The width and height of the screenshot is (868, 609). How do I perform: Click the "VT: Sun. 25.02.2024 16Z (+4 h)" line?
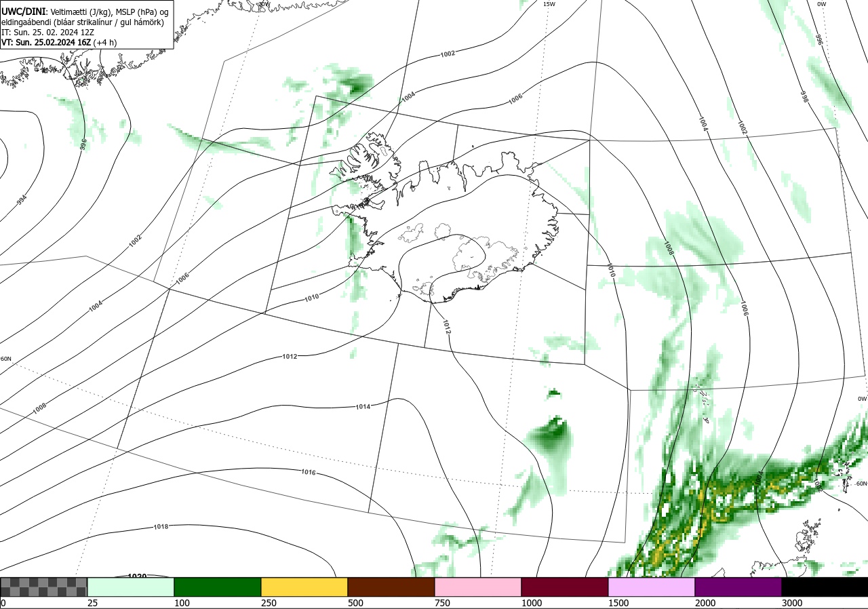coord(59,41)
